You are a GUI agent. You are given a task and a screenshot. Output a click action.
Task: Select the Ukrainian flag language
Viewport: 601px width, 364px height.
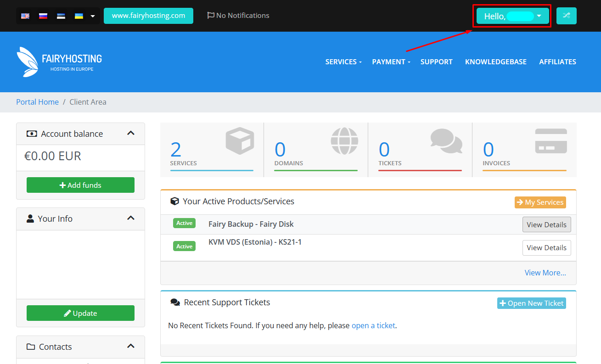[79, 16]
